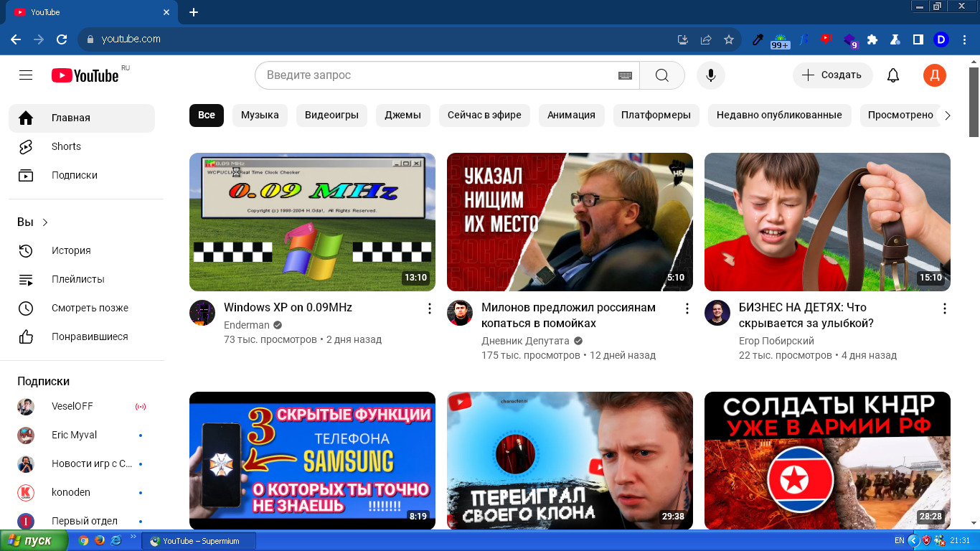Open the on-screen keyboard in search box
Image resolution: width=980 pixels, height=551 pixels.
pos(625,75)
